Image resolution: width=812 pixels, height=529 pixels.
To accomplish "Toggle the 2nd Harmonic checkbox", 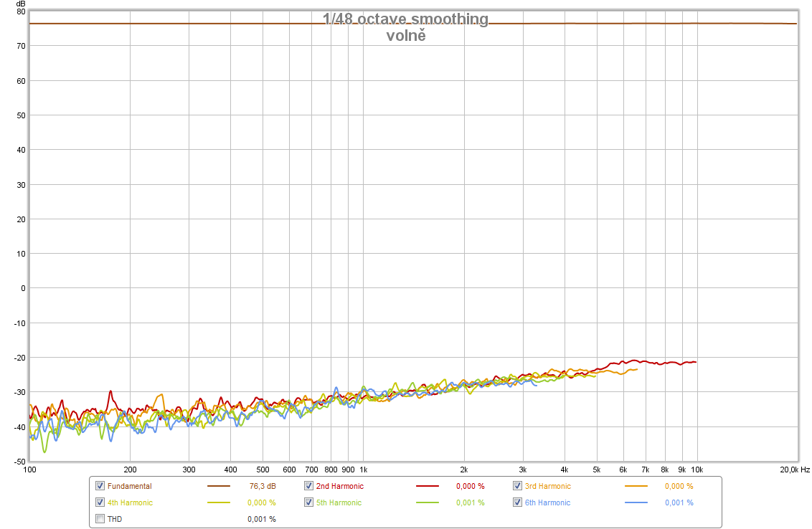I will point(308,486).
